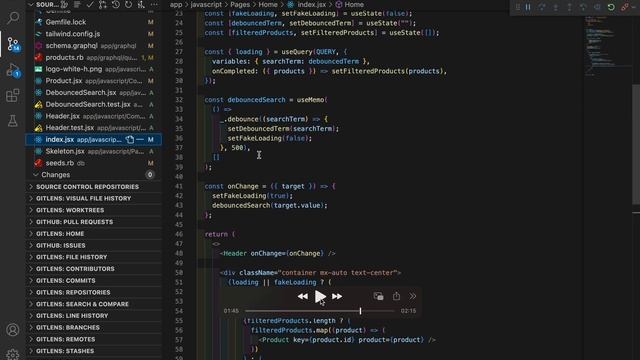Viewport: 640px width, 360px height.
Task: Open the Extensions view
Action: tap(13, 96)
